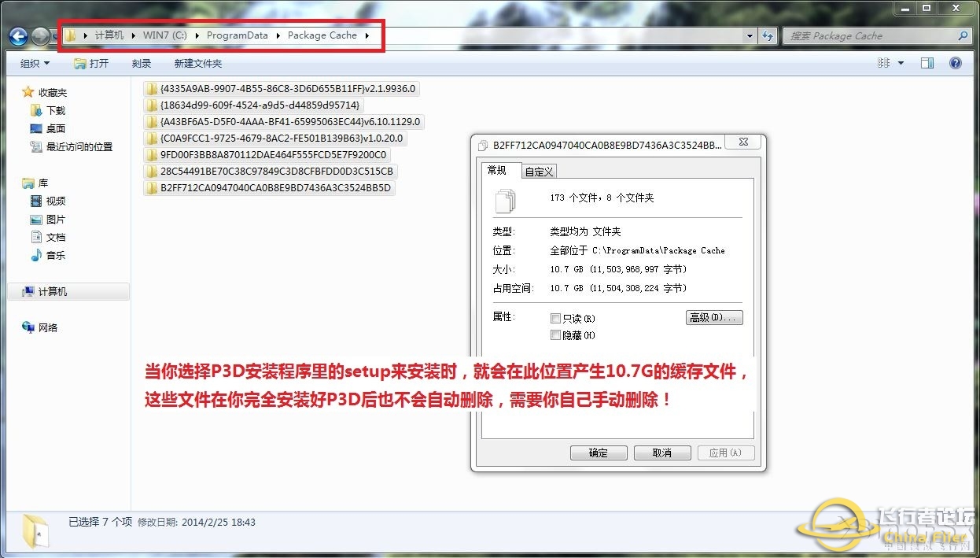The width and height of the screenshot is (980, 558).
Task: Open the views dropdown arrow near the Help icon
Action: (900, 63)
